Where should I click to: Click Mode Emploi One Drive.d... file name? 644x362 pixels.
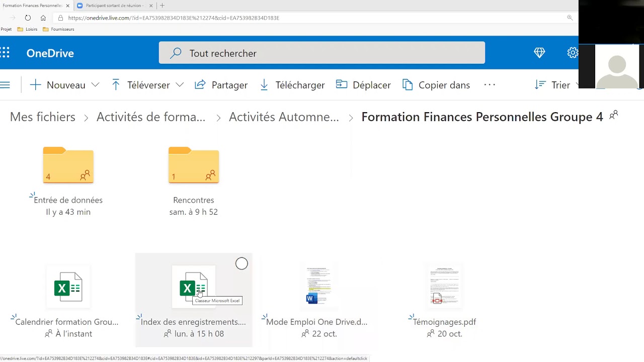[x=316, y=322]
